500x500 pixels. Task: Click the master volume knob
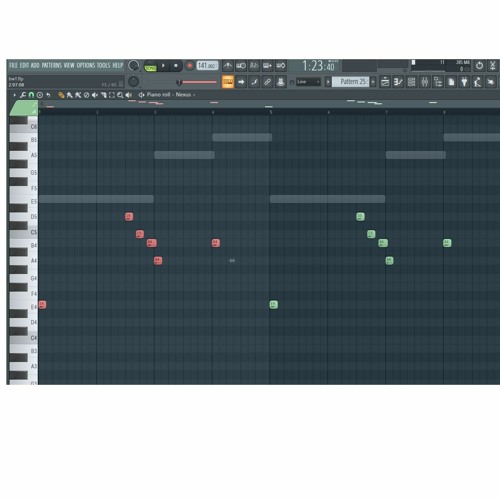pyautogui.click(x=134, y=66)
